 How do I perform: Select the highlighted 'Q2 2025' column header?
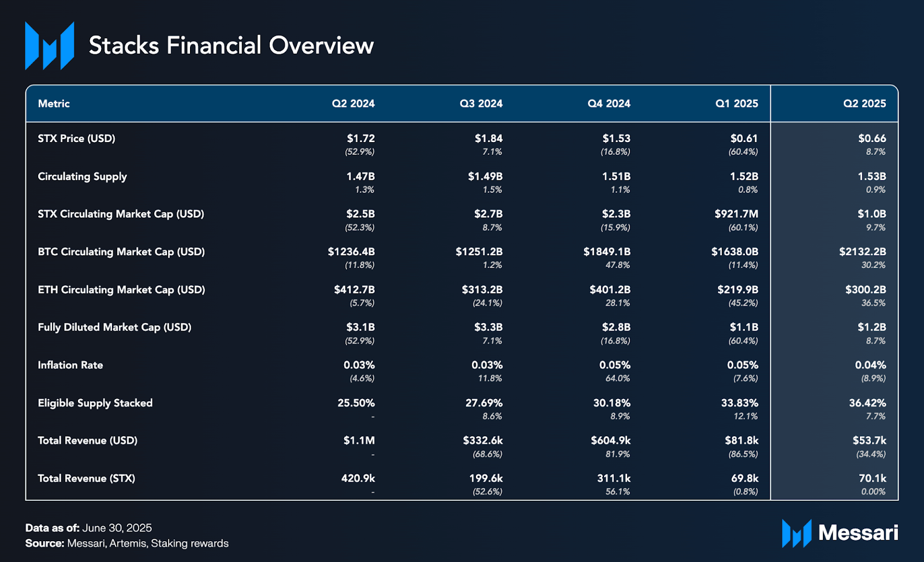pyautogui.click(x=865, y=103)
